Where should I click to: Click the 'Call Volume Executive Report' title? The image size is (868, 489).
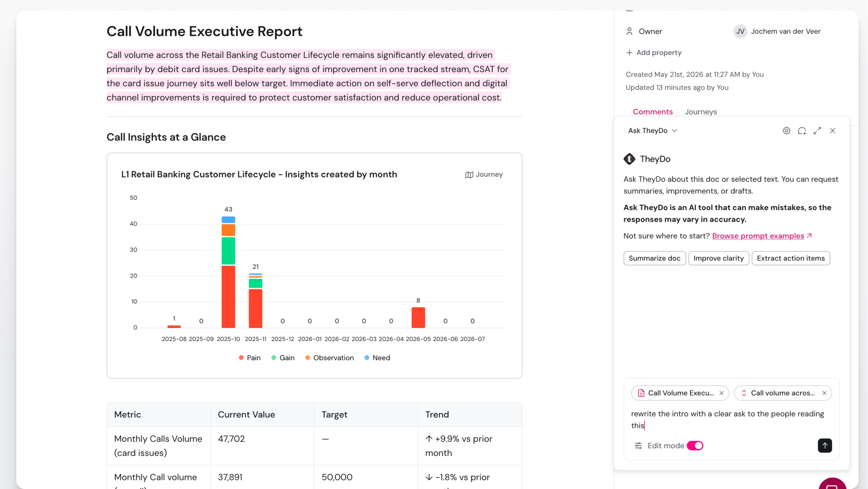point(205,31)
